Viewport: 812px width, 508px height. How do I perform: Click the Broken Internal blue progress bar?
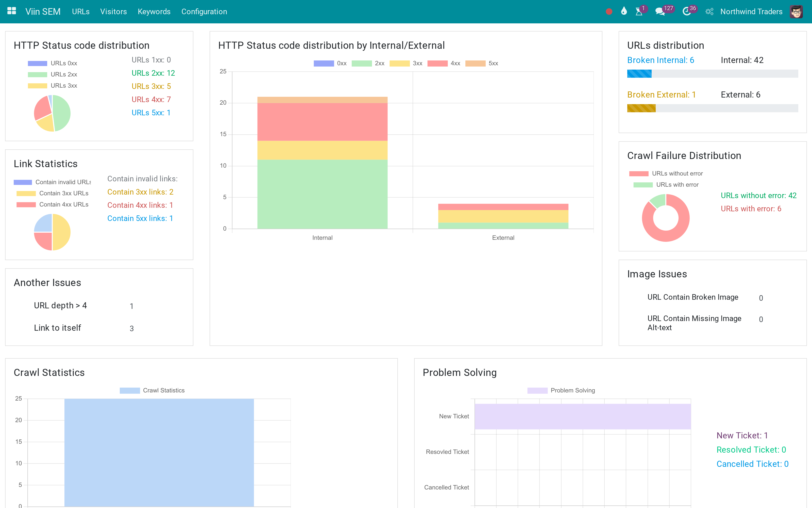[x=639, y=74]
